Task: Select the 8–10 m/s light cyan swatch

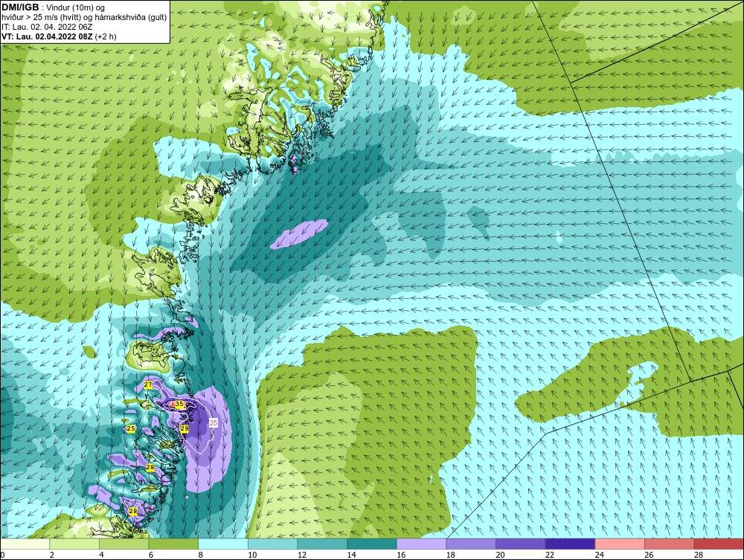Action: 223,544
